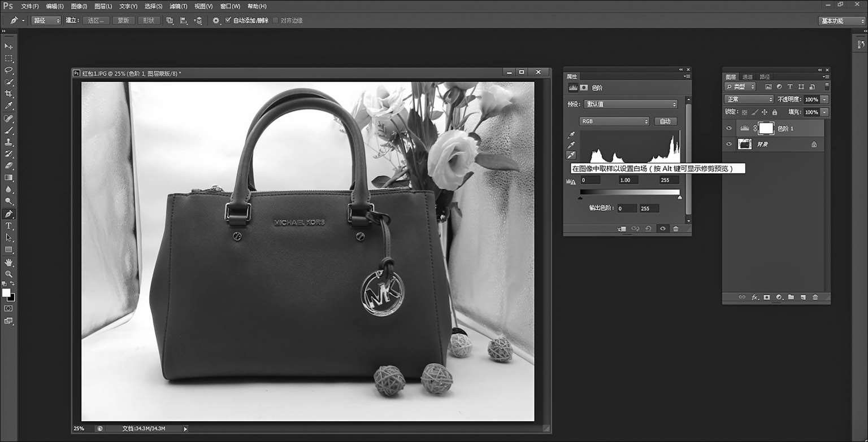
Task: Click the black point eyedropper in Levels
Action: (571, 135)
